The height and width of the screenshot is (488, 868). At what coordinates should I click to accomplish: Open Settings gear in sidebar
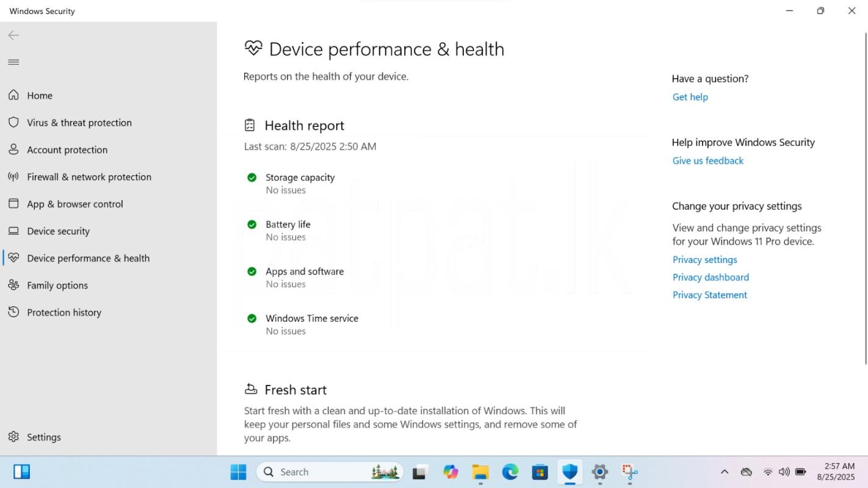[13, 437]
